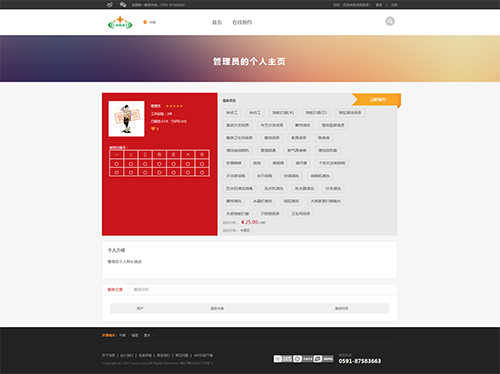500x374 pixels.
Task: Open the WeChat icon in top bar
Action: 123,4
